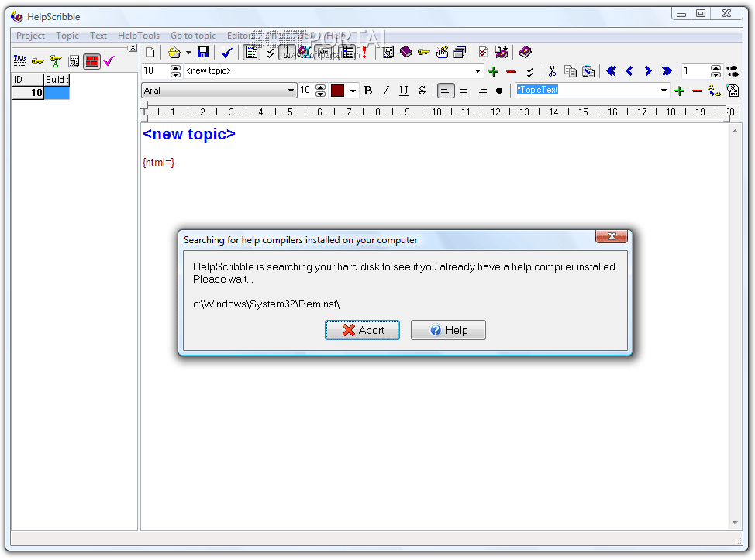The height and width of the screenshot is (560, 755).
Task: Toggle the red brick wall button in left panel
Action: tap(91, 61)
